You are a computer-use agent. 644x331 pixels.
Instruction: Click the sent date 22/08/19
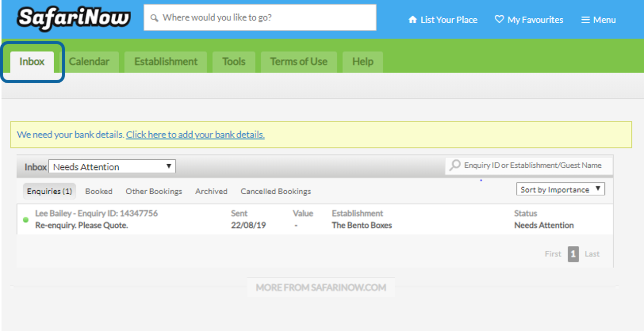[249, 226]
